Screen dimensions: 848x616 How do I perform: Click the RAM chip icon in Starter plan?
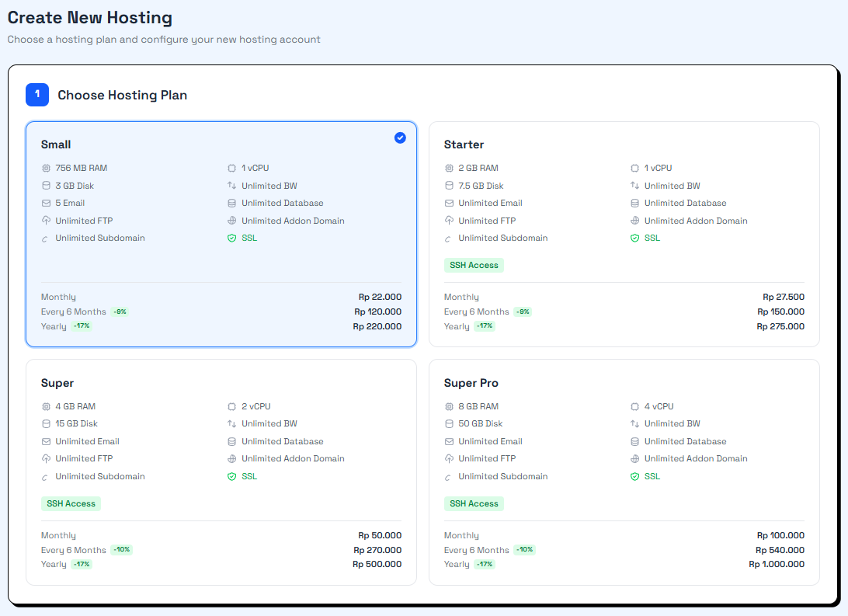(x=449, y=169)
